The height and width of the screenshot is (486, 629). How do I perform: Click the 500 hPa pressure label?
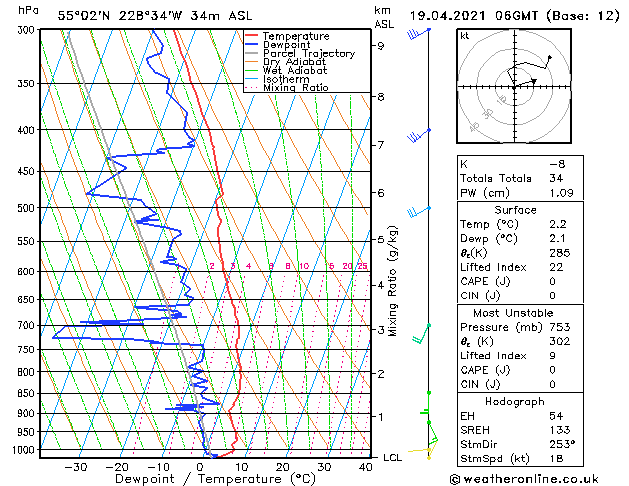pos(28,208)
